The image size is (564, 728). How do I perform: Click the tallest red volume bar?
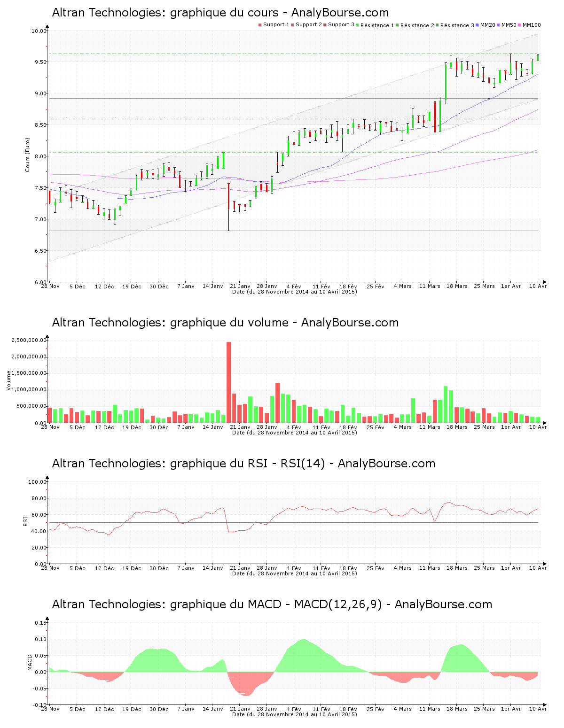pyautogui.click(x=229, y=382)
